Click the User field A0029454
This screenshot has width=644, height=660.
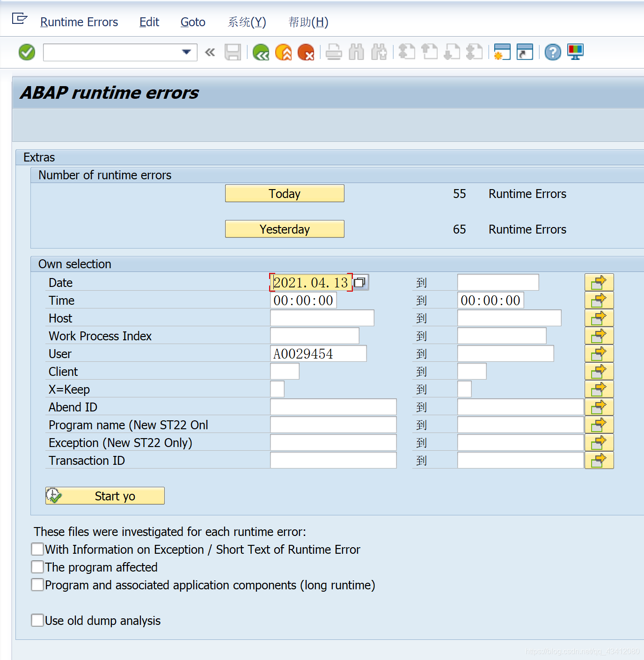318,353
